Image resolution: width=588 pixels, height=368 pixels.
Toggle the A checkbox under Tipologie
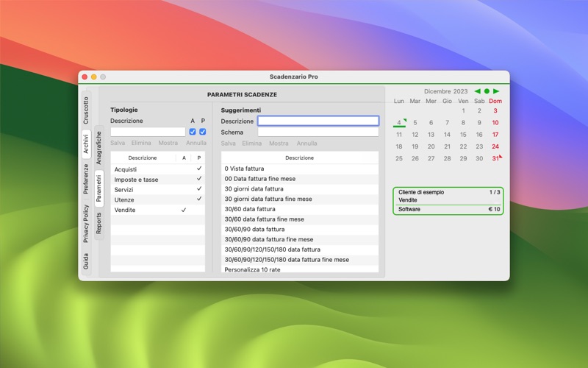pos(193,132)
